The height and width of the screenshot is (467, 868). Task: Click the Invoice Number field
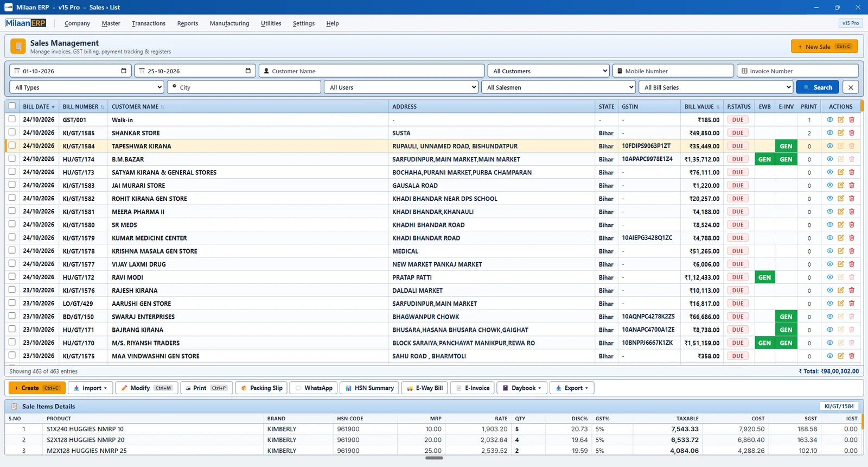click(x=797, y=71)
